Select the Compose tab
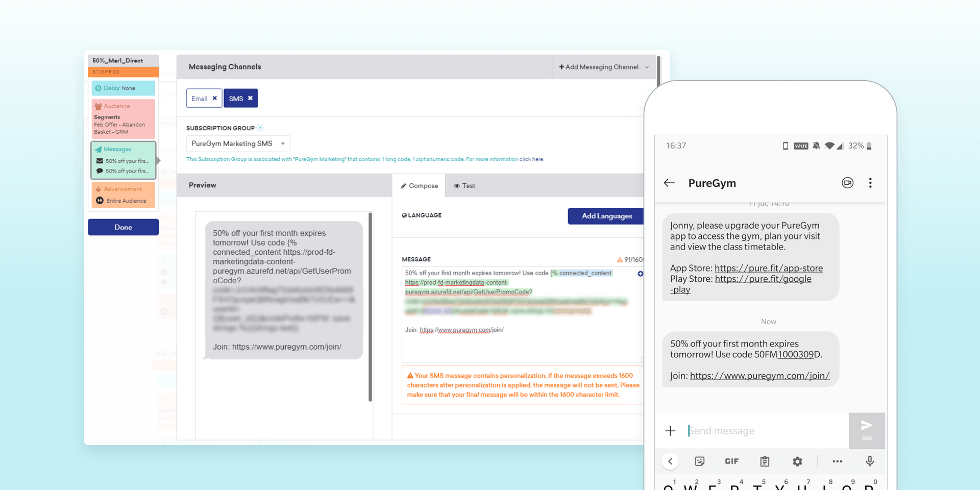The height and width of the screenshot is (490, 980). [419, 186]
